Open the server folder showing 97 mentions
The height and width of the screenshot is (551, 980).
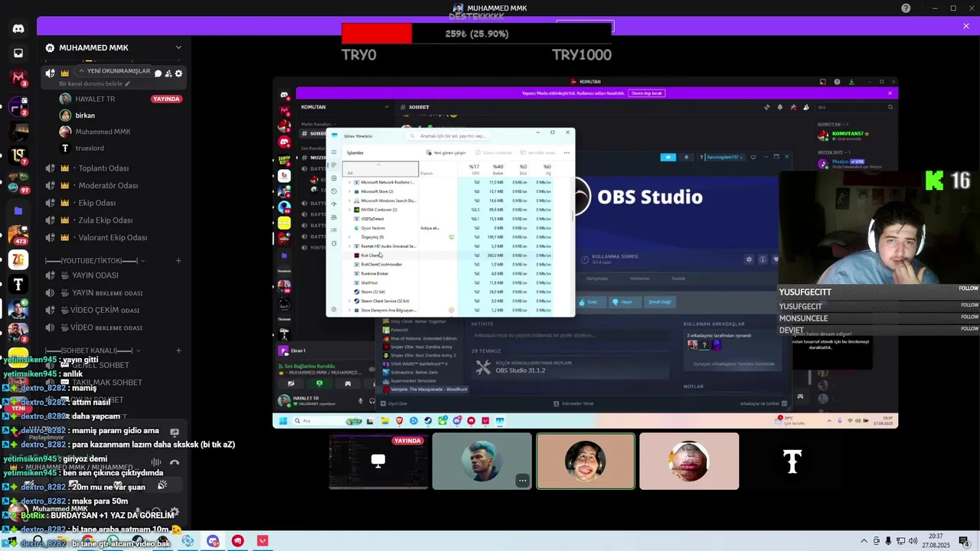(18, 184)
